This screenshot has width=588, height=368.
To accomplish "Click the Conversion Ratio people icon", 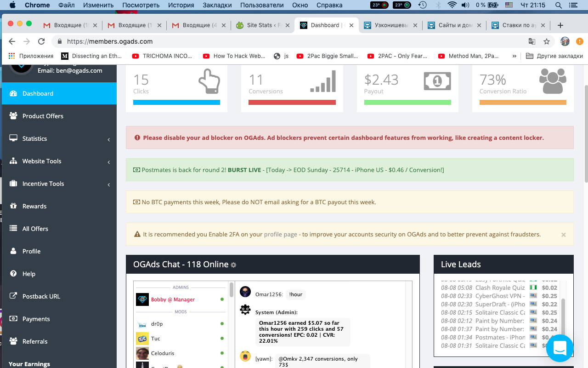I will [x=553, y=81].
